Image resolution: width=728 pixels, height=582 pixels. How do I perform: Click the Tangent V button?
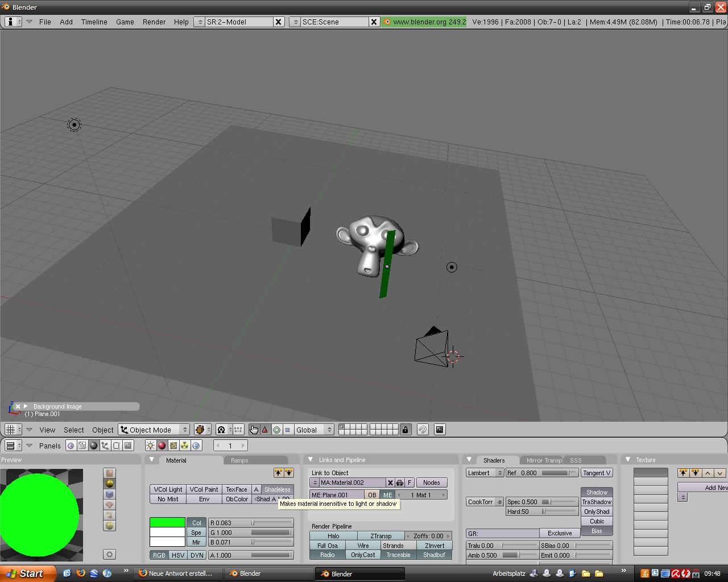click(x=597, y=473)
